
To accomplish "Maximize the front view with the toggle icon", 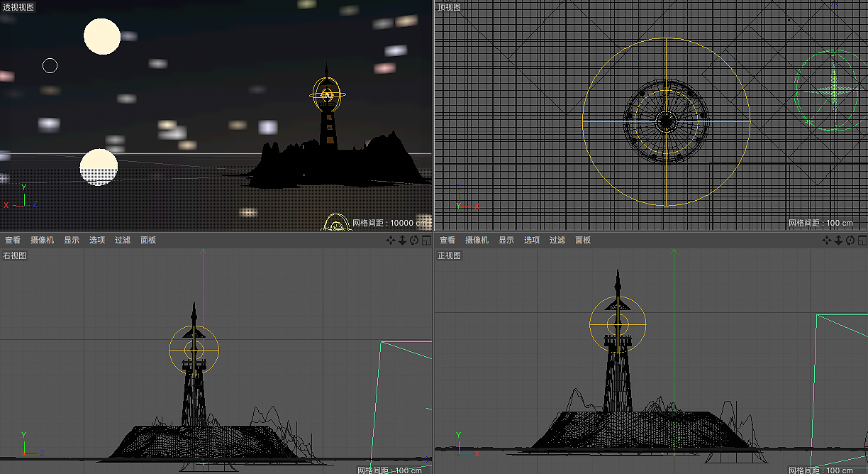I will (x=862, y=240).
